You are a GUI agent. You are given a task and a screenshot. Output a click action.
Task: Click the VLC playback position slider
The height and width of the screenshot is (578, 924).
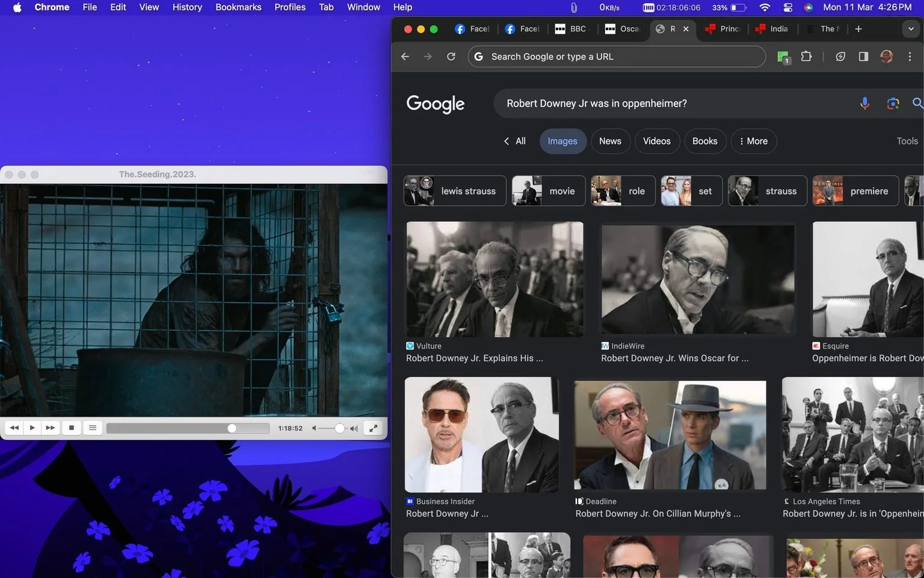pos(188,428)
